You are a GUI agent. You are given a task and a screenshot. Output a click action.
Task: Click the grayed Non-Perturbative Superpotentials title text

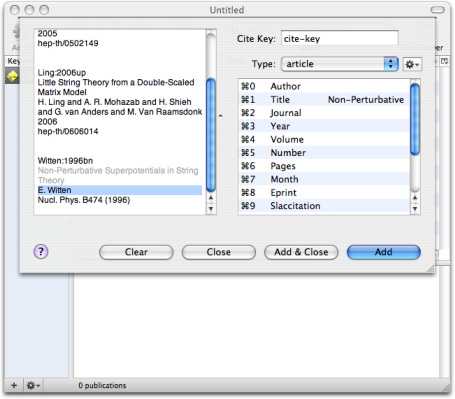[118, 175]
